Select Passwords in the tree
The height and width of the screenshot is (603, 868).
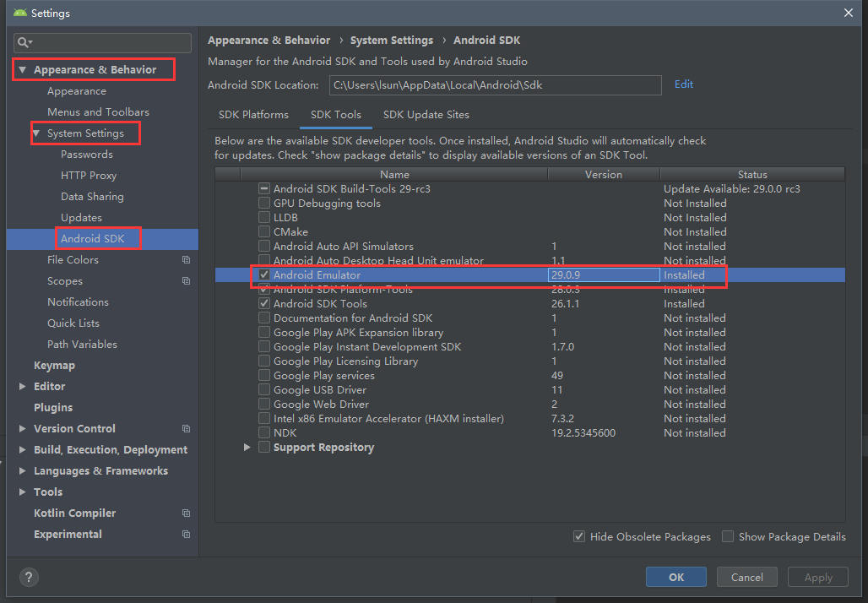point(86,155)
